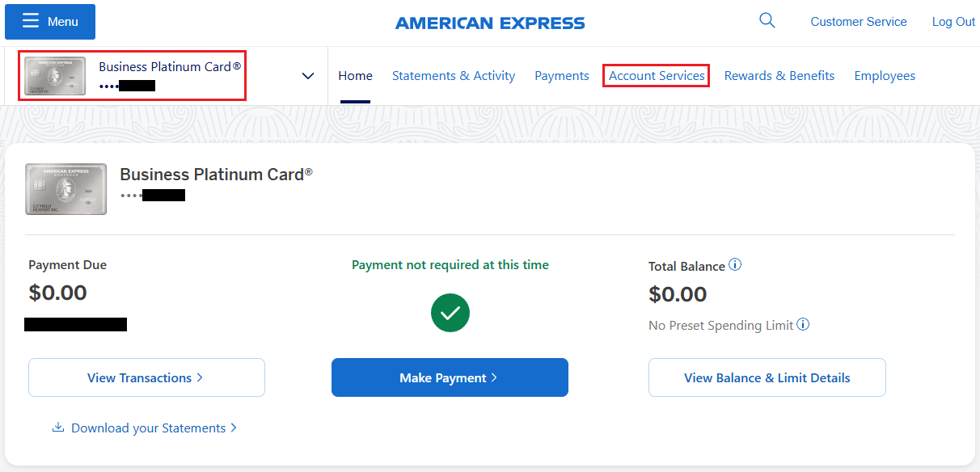Click the Log Out link

[953, 22]
